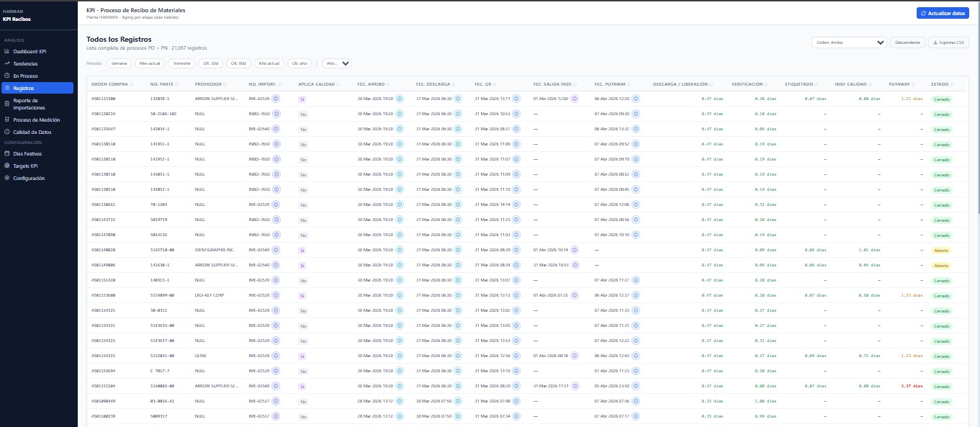Expand the Año... selector chevron

coord(344,63)
